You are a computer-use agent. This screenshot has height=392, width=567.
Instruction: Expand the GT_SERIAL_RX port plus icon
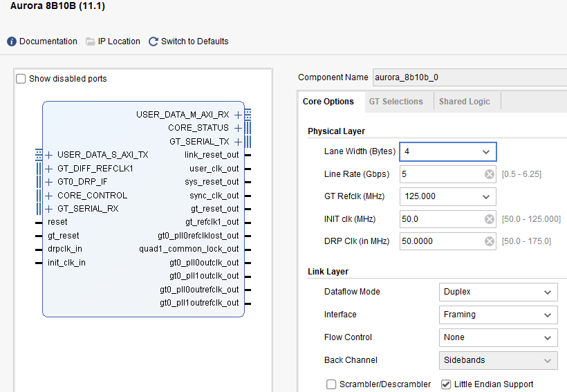(x=49, y=209)
